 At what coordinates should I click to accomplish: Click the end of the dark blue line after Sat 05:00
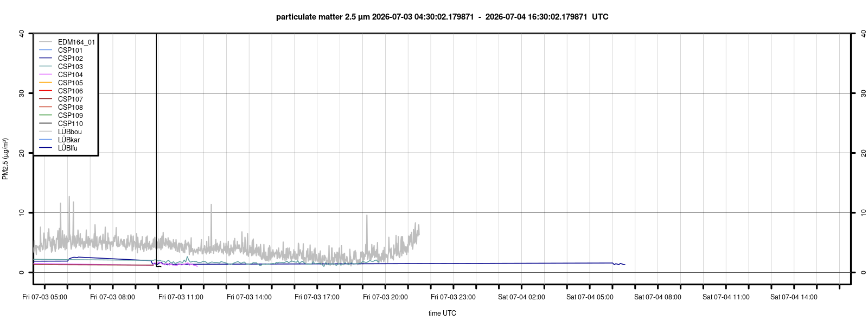(624, 265)
